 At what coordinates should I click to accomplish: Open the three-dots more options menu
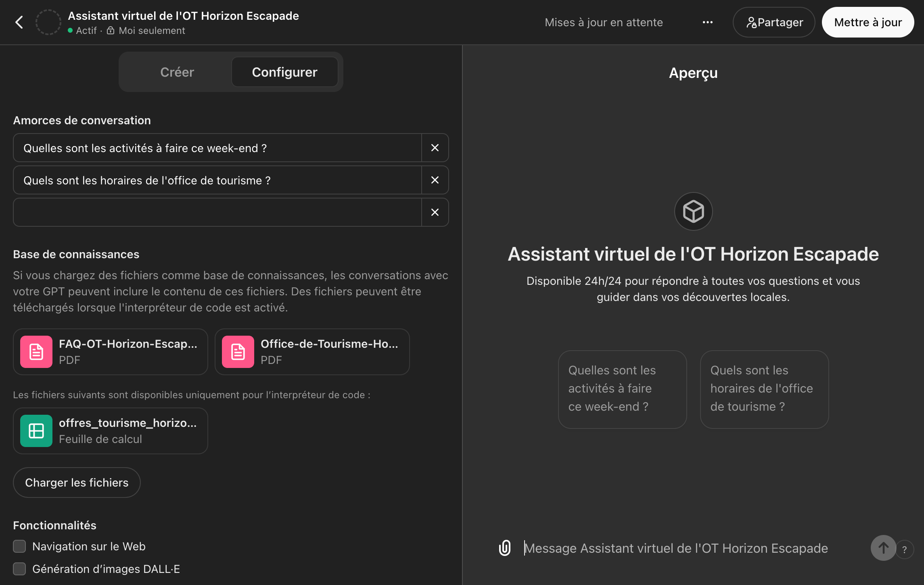click(x=707, y=22)
